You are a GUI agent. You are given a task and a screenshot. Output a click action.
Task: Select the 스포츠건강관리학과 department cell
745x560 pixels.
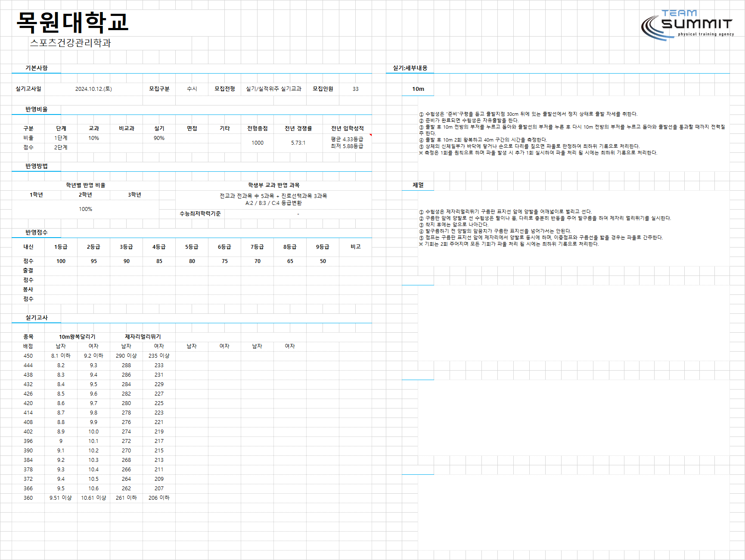(x=71, y=43)
